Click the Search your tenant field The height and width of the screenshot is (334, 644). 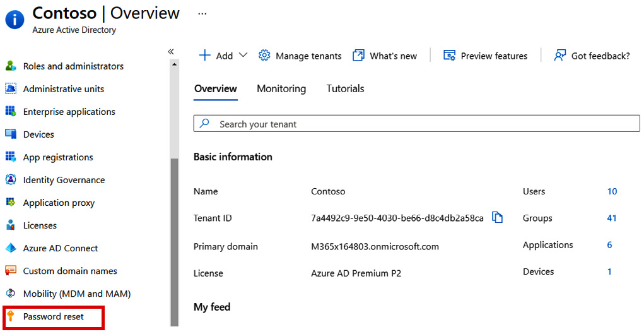(x=416, y=124)
